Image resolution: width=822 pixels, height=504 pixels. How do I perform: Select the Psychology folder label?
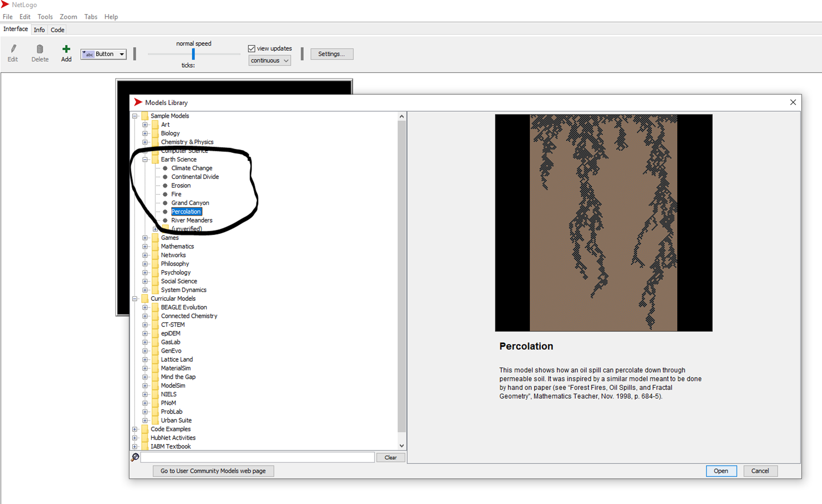pyautogui.click(x=176, y=273)
